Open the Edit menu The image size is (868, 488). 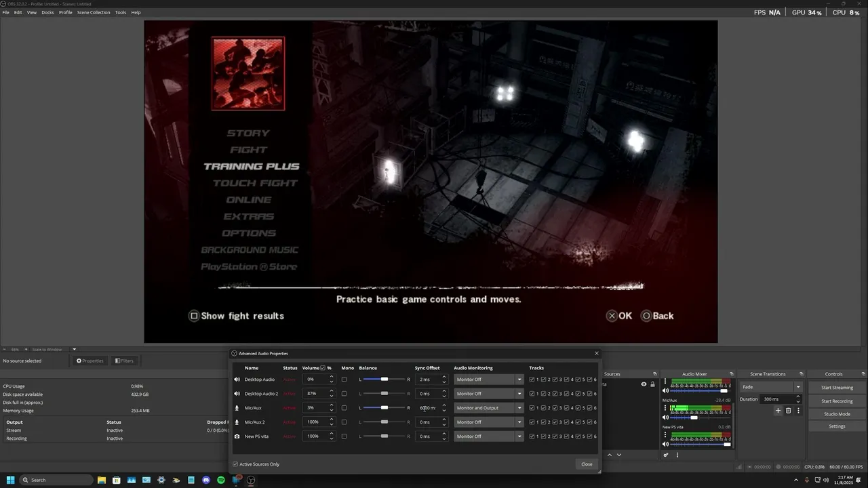pyautogui.click(x=18, y=12)
